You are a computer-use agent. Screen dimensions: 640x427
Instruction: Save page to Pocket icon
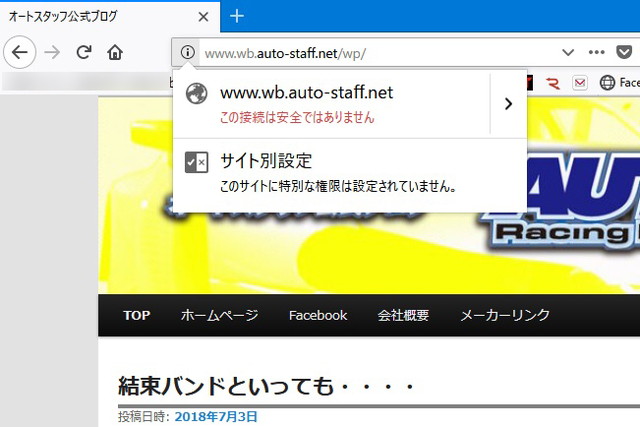tap(624, 52)
